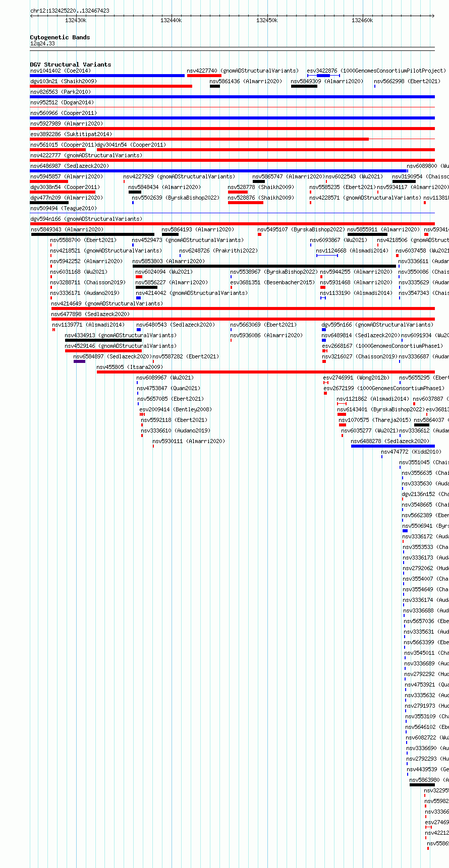
Task: Click nsv6248726 (Prakrithi2022) label
Action: coord(218,251)
